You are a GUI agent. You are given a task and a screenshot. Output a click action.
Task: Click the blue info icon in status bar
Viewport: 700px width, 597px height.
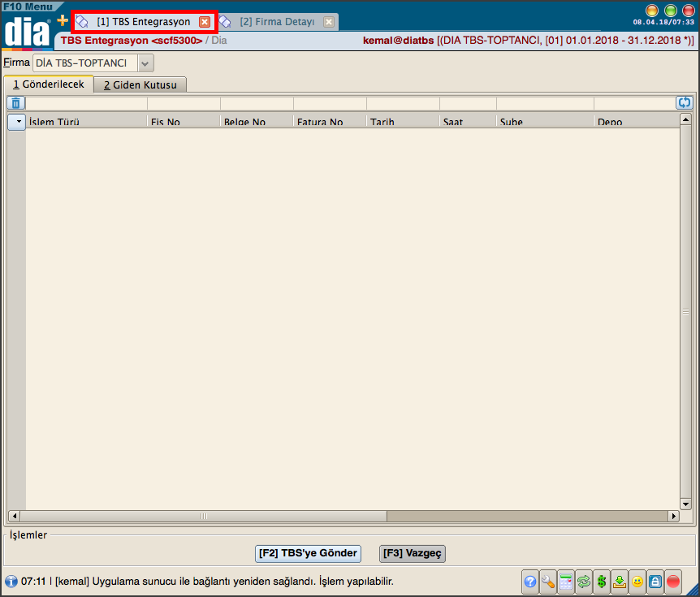[11, 582]
